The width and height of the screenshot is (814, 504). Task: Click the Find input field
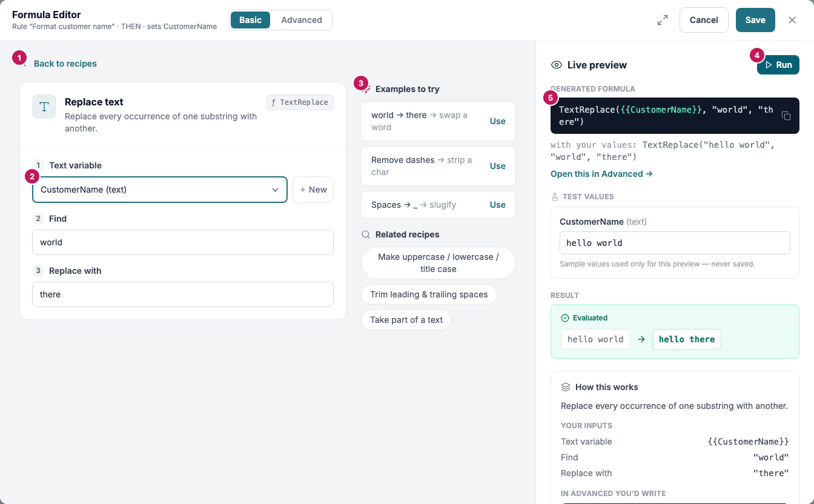183,242
